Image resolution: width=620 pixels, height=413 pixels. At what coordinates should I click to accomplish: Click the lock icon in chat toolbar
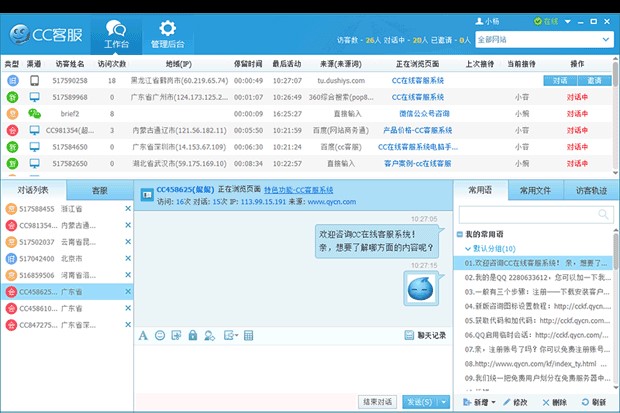point(192,335)
